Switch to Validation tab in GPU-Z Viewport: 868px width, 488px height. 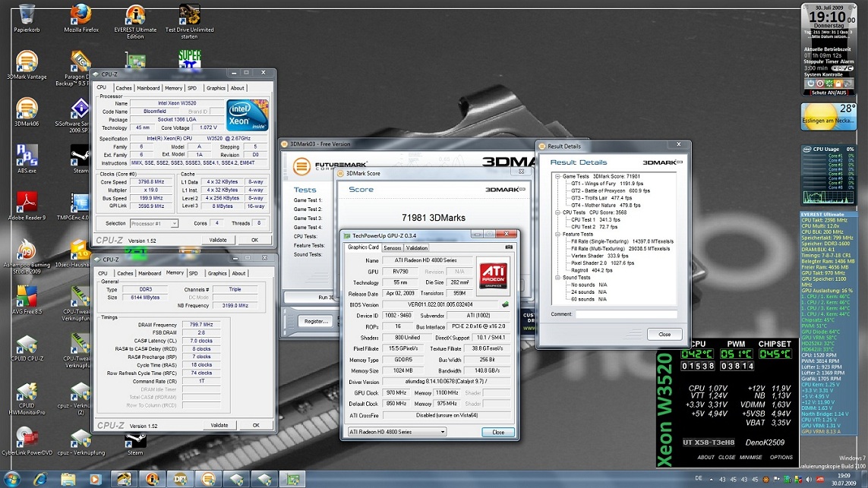[x=416, y=248]
